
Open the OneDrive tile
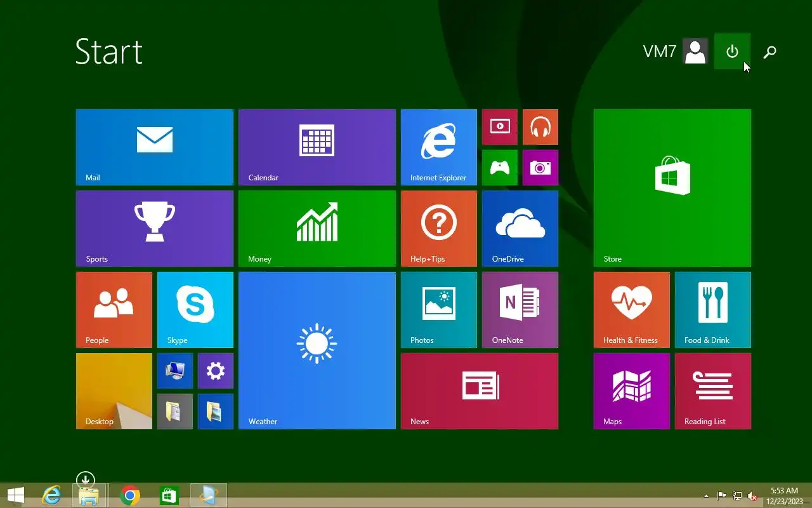[x=520, y=229]
